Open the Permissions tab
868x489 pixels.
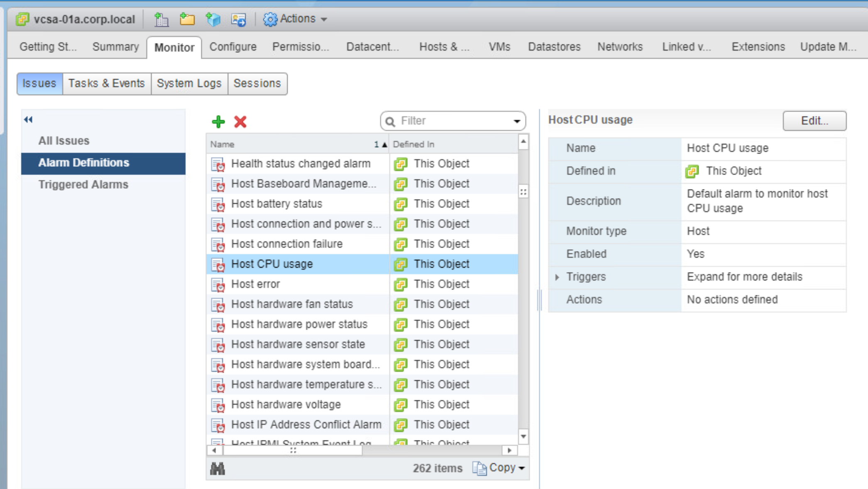point(301,47)
